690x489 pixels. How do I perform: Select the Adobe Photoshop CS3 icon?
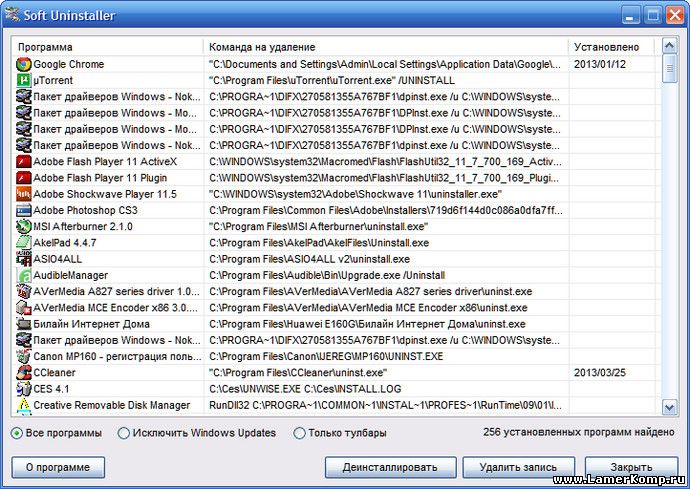click(23, 210)
